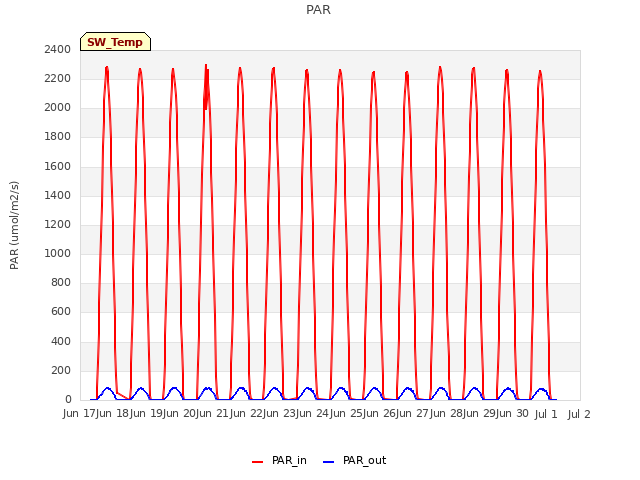Click the Jun 26 x-axis date label

[x=380, y=414]
